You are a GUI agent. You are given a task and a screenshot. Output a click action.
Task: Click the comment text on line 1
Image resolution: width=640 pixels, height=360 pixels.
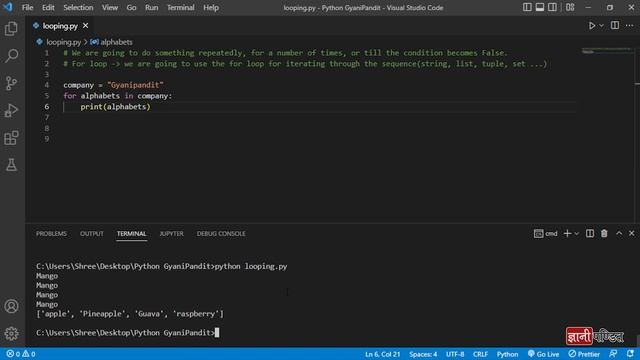point(285,53)
